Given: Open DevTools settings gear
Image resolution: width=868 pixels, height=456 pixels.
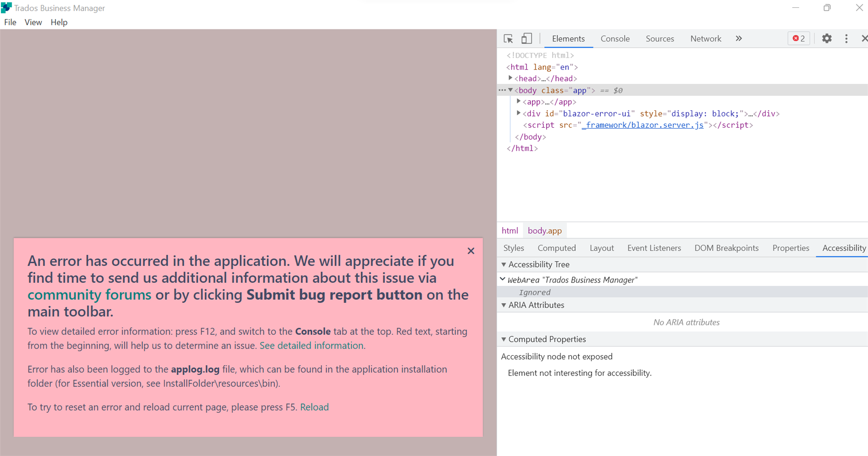Looking at the screenshot, I should coord(827,39).
